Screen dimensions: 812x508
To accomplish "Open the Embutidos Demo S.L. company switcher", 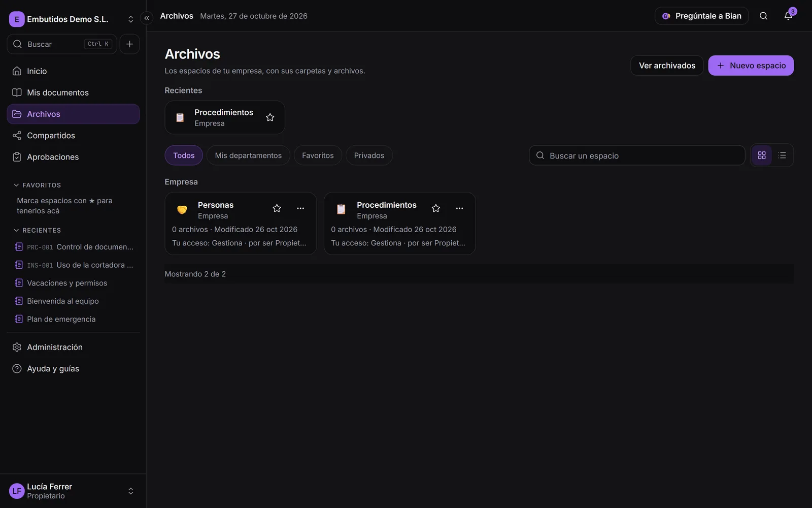I will [x=72, y=19].
